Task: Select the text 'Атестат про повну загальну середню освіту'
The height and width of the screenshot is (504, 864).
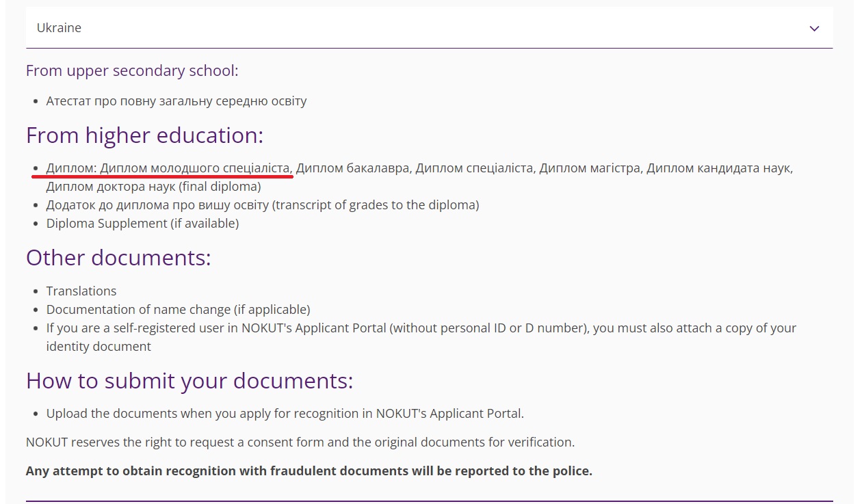Action: [176, 101]
